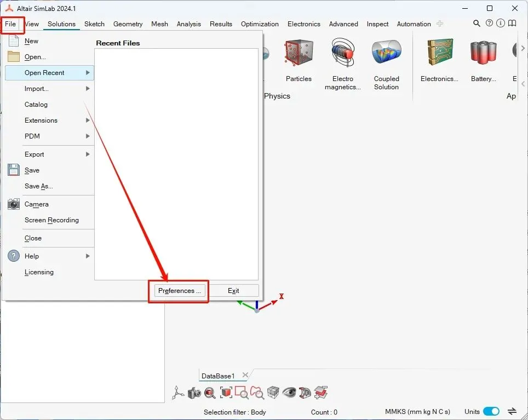Click the rectangle zoom window icon
This screenshot has height=420, width=528.
click(x=242, y=393)
